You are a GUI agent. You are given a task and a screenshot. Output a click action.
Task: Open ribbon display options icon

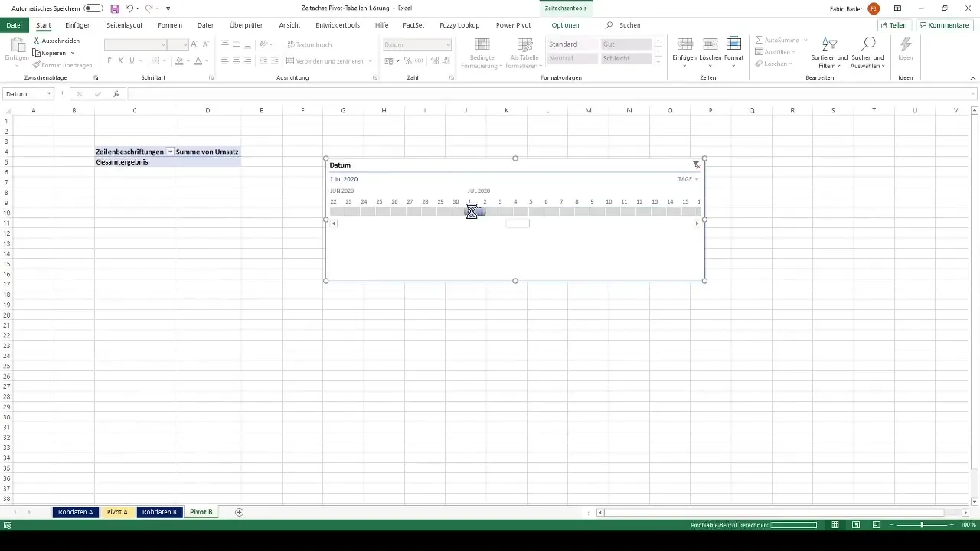(897, 8)
